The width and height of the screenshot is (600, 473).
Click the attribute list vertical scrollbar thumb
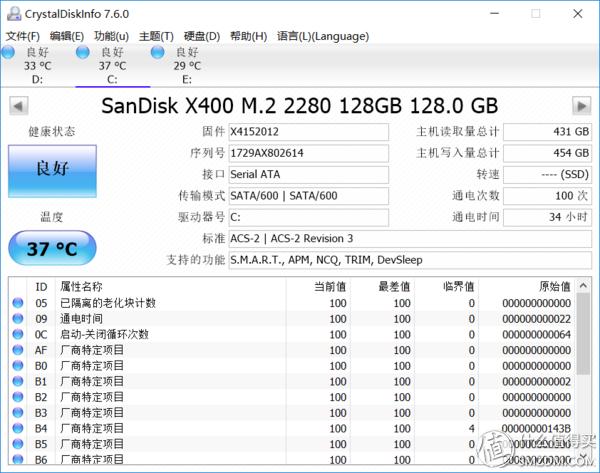point(583,334)
